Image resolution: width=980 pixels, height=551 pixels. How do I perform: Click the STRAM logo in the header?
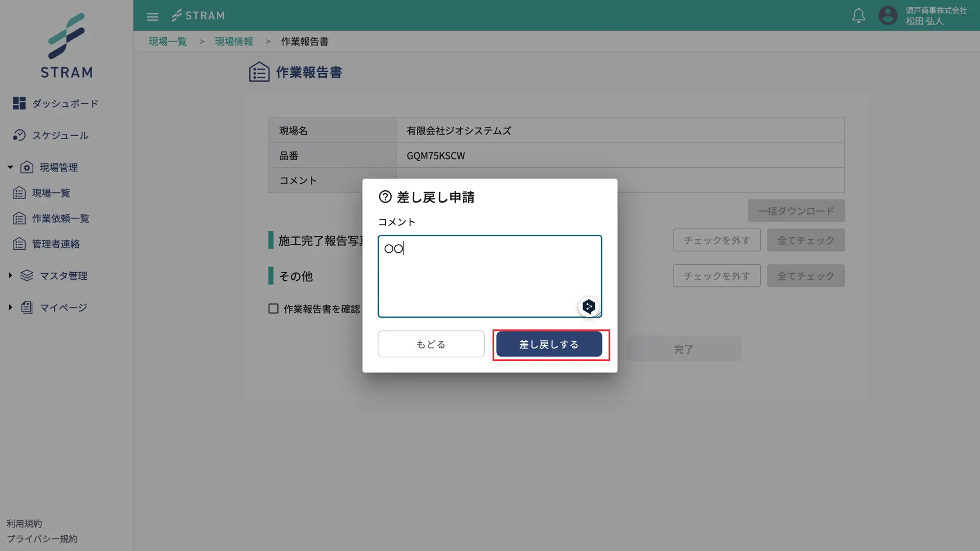click(x=198, y=15)
